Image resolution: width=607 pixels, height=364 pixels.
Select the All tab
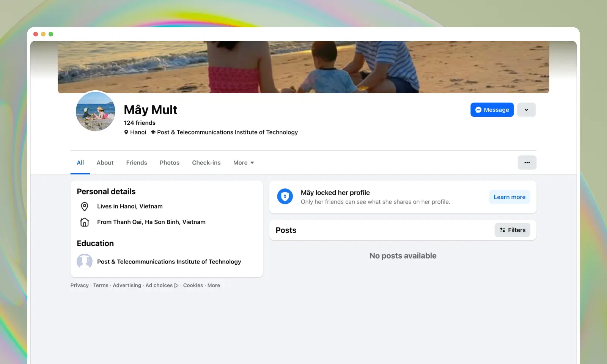(x=80, y=163)
